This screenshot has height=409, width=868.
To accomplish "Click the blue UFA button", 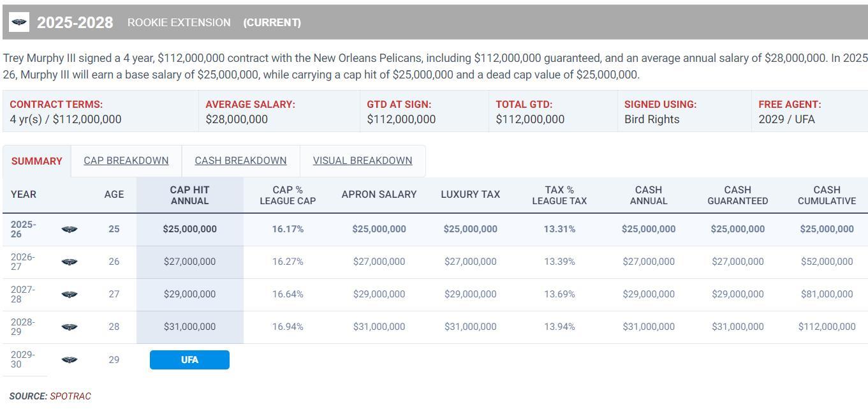I will tap(189, 360).
